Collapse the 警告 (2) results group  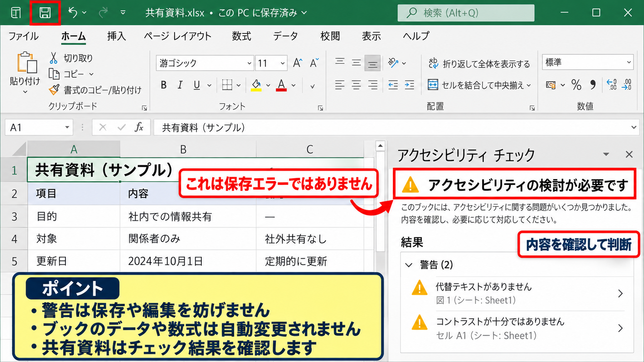(x=409, y=265)
